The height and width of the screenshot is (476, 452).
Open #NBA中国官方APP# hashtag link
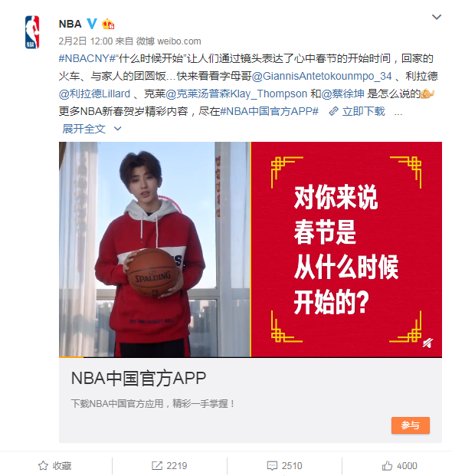coord(269,111)
